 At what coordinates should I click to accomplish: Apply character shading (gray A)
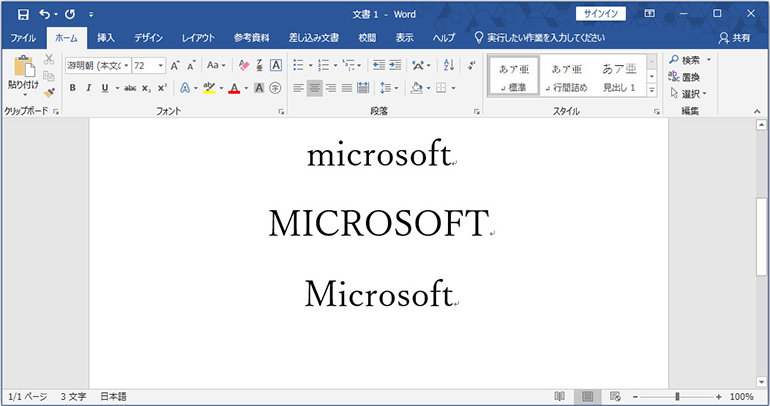(x=259, y=88)
